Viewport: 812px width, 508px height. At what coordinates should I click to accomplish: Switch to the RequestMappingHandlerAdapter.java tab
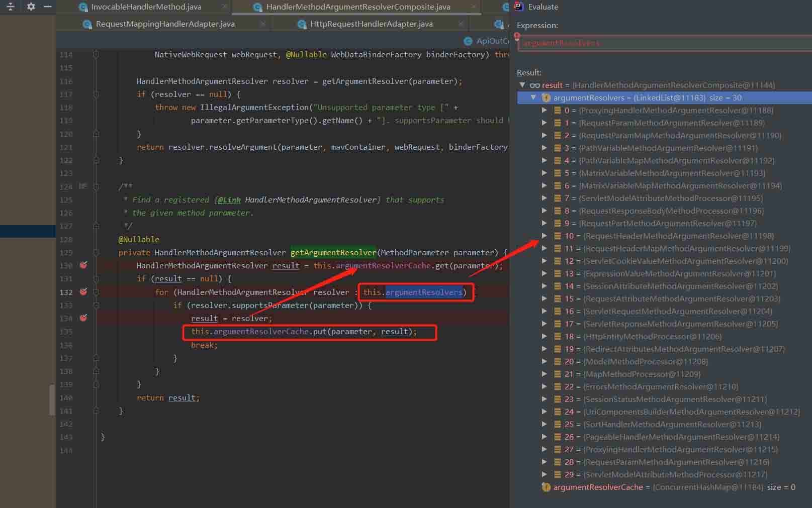coord(165,24)
